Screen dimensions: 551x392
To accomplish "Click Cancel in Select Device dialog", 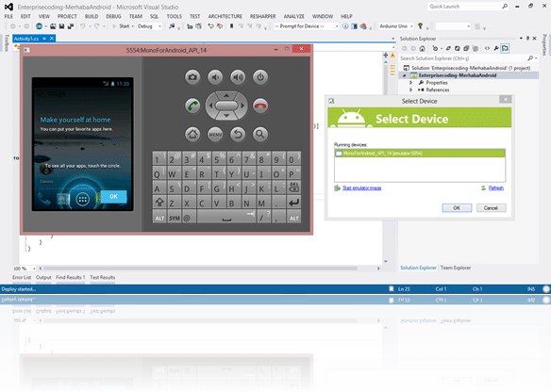I will [491, 207].
